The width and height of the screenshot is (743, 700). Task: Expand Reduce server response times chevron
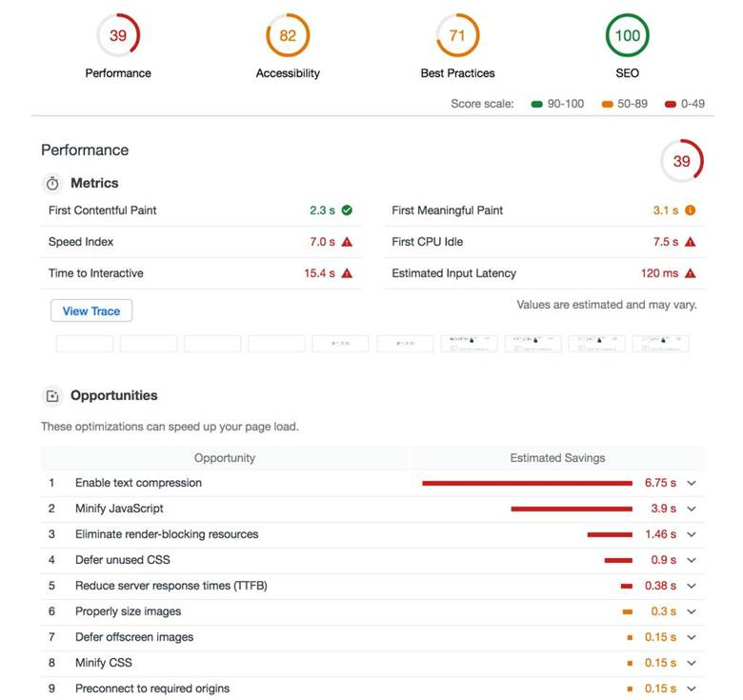[692, 586]
